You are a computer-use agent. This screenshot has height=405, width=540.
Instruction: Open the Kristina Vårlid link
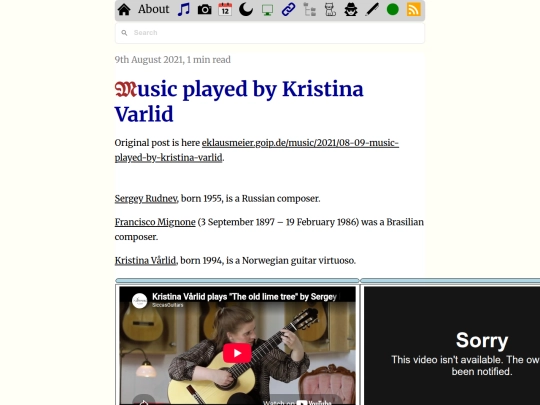[145, 261]
